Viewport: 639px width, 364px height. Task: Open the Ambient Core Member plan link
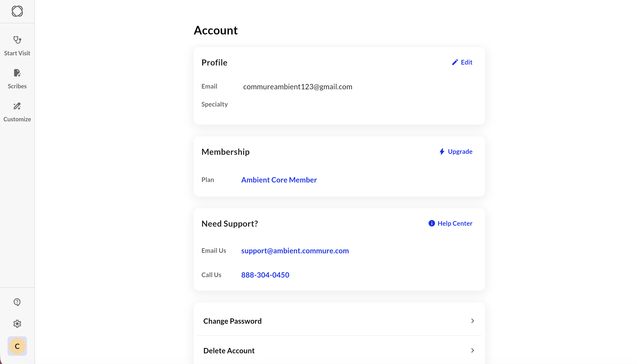279,180
